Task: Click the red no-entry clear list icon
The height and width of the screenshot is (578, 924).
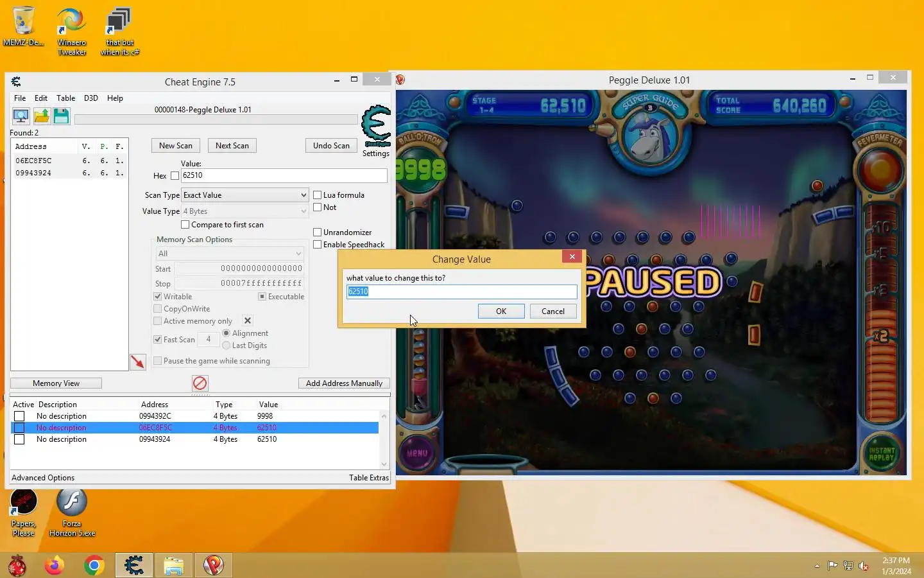Action: (x=200, y=383)
